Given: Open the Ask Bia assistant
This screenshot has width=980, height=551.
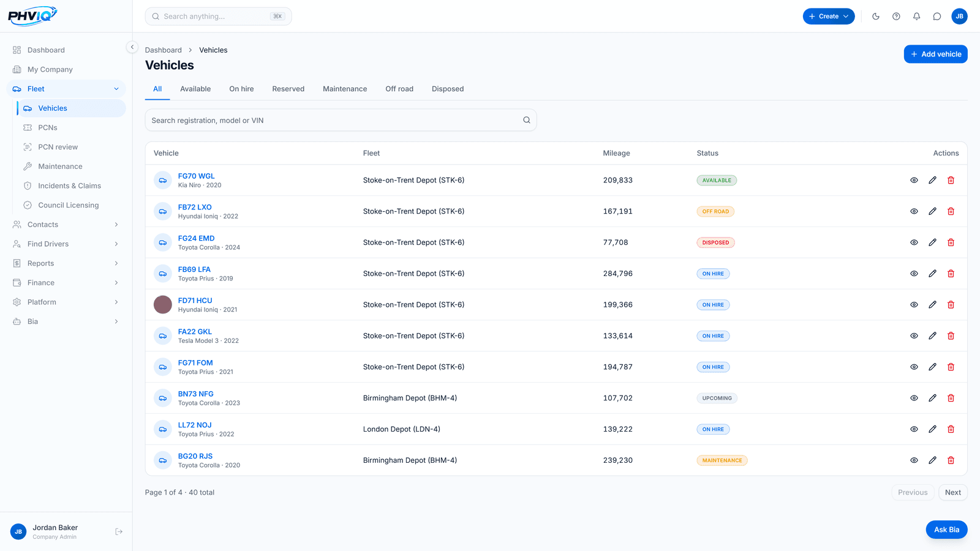Looking at the screenshot, I should click(x=947, y=530).
